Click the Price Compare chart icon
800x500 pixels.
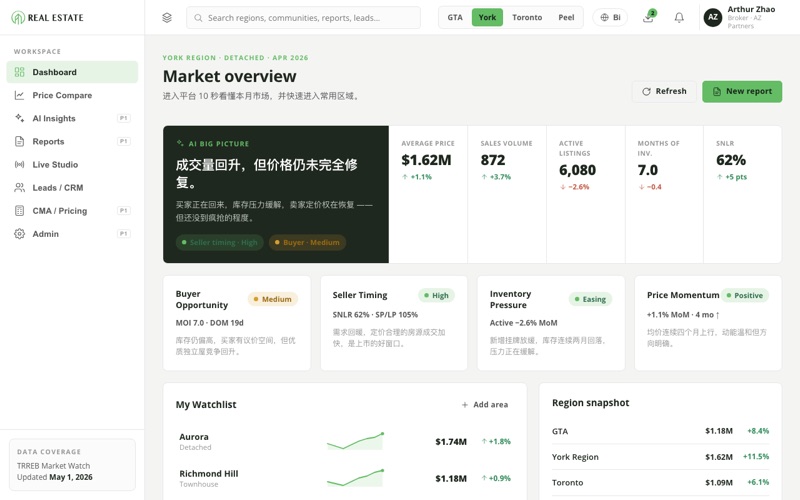pyautogui.click(x=19, y=95)
